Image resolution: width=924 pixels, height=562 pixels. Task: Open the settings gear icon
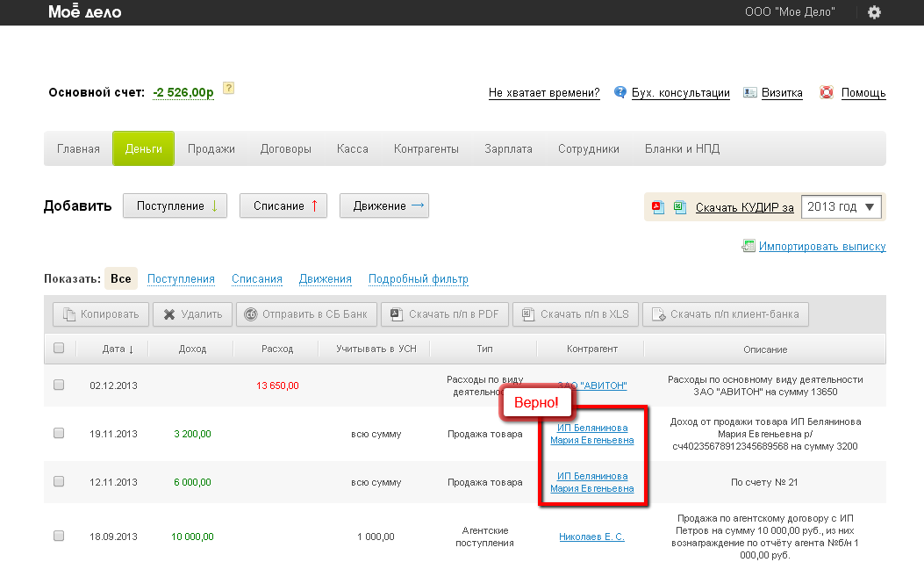873,12
